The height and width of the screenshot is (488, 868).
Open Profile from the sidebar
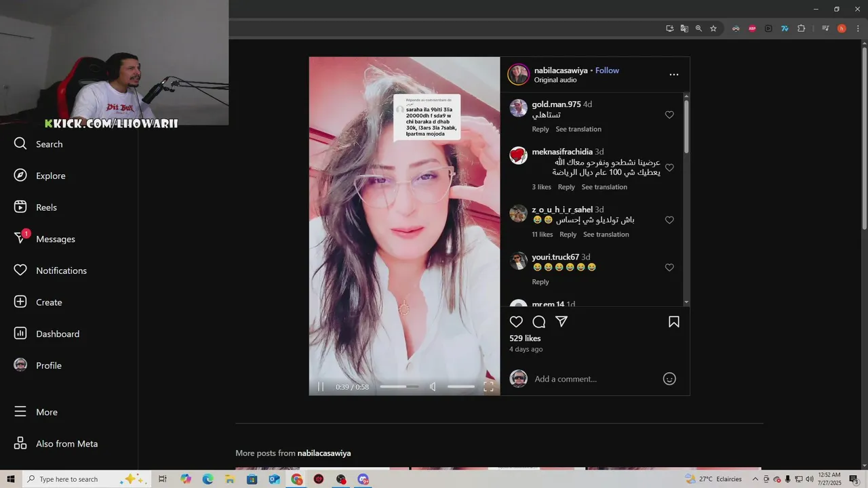tap(37, 365)
